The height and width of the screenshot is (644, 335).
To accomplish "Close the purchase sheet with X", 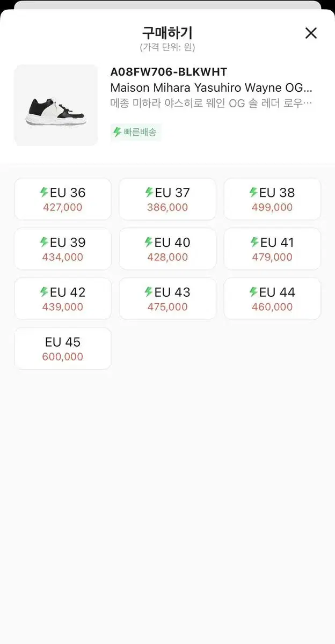I will pos(311,33).
